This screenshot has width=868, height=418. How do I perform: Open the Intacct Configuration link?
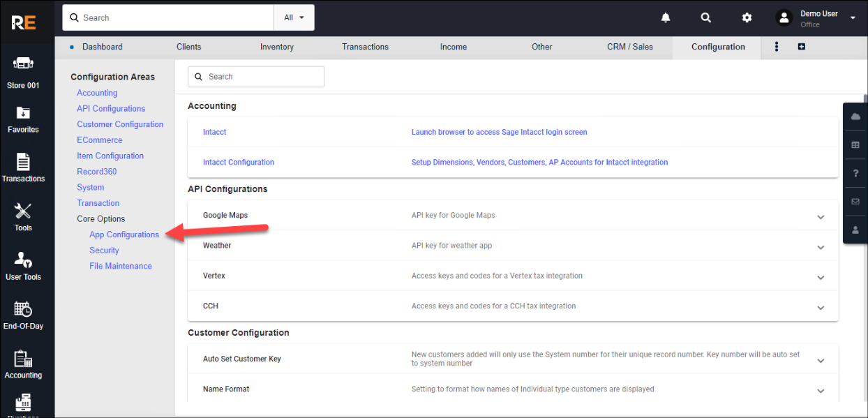[x=239, y=163]
